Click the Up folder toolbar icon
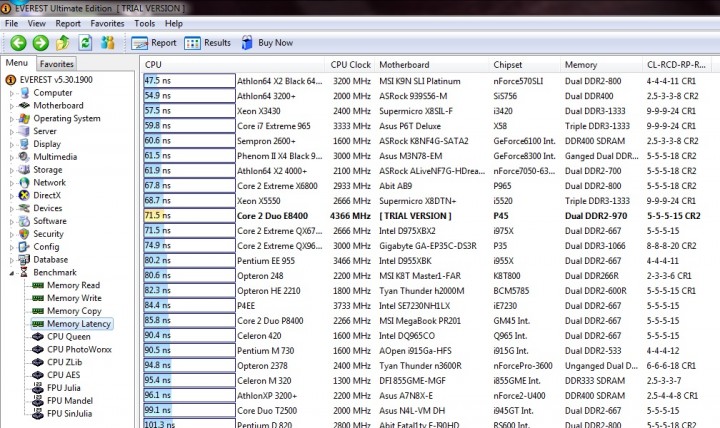Viewport: 720px width, 428px height. pyautogui.click(x=62, y=43)
